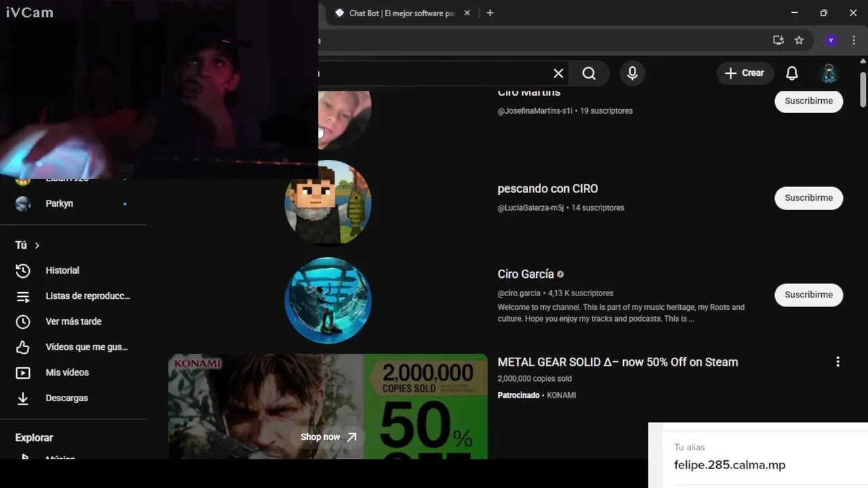
Task: Open the notifications bell
Action: tap(791, 73)
